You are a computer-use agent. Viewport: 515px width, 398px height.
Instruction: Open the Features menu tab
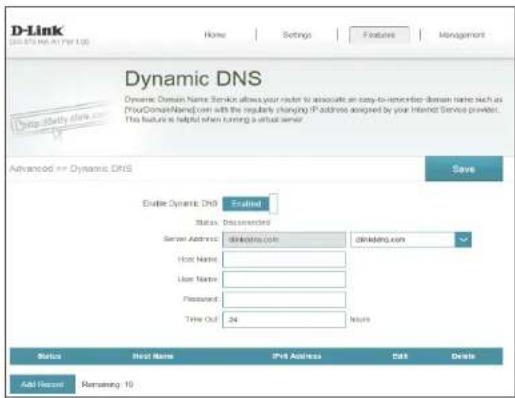point(379,35)
